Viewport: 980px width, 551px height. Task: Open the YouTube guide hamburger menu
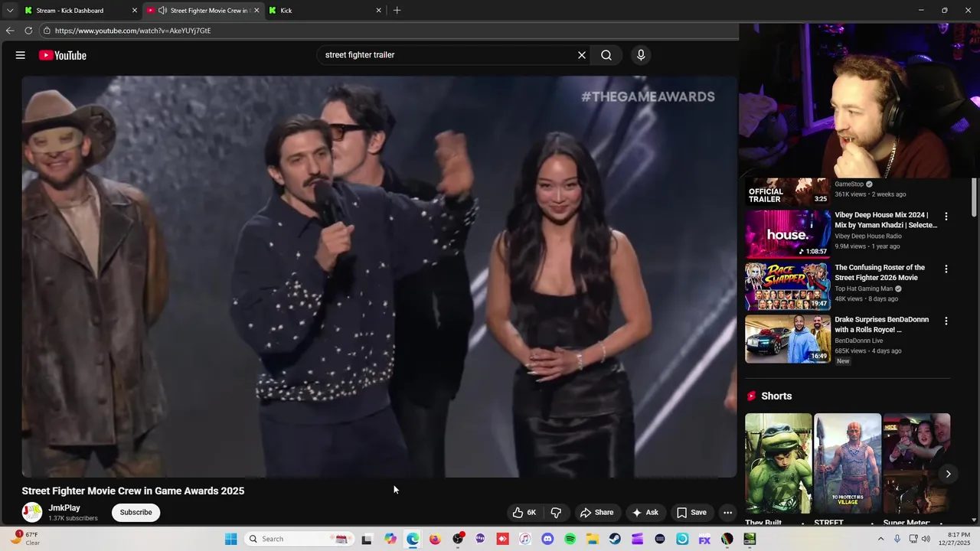pyautogui.click(x=21, y=55)
